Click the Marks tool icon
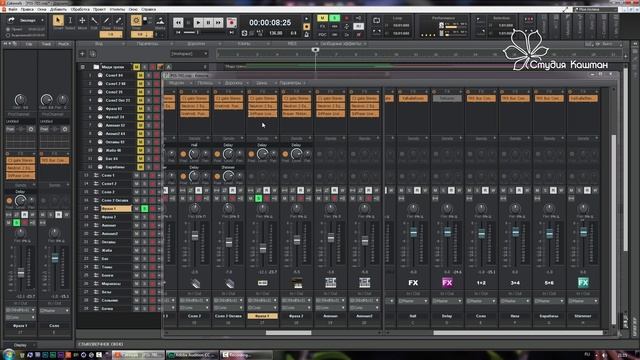The image size is (640, 360). pos(160,20)
